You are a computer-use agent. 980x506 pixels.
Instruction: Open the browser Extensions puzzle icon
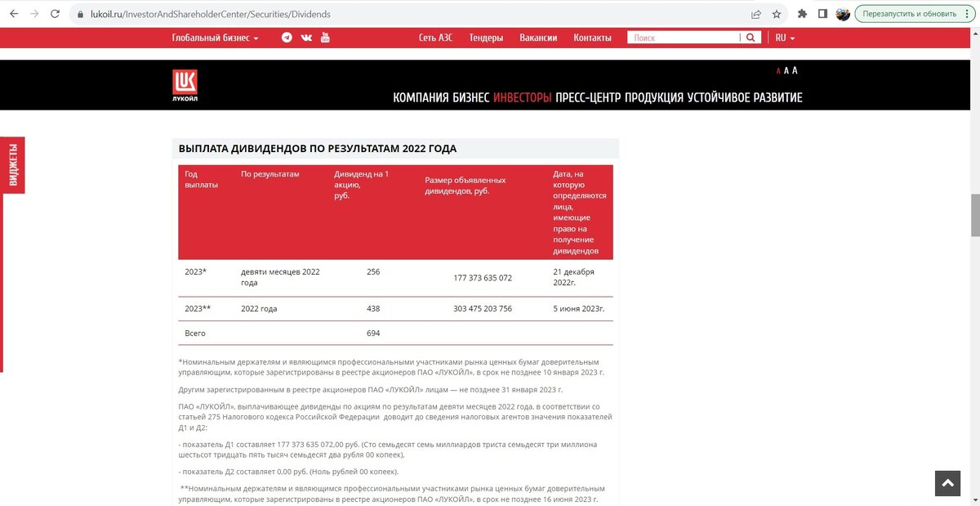[x=801, y=13]
